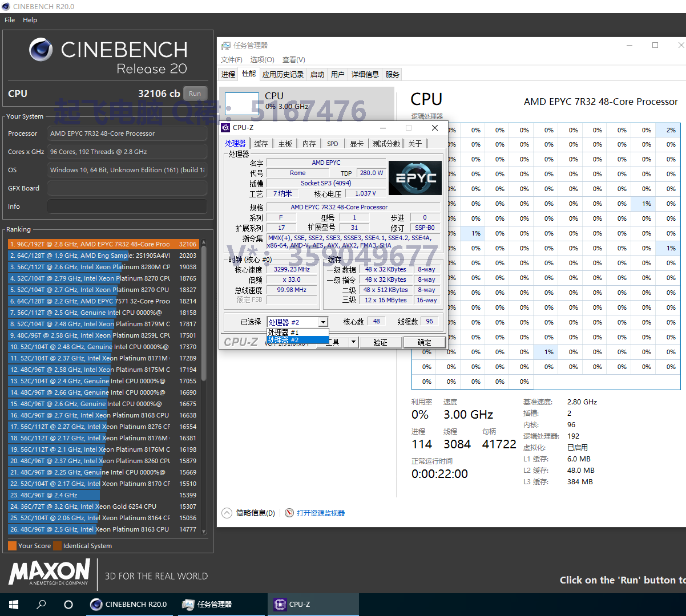
Task: Expand the processor selection combo box in CPU-Z
Action: coord(322,322)
